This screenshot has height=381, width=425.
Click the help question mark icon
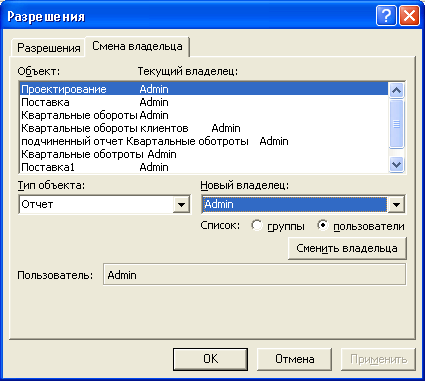386,16
